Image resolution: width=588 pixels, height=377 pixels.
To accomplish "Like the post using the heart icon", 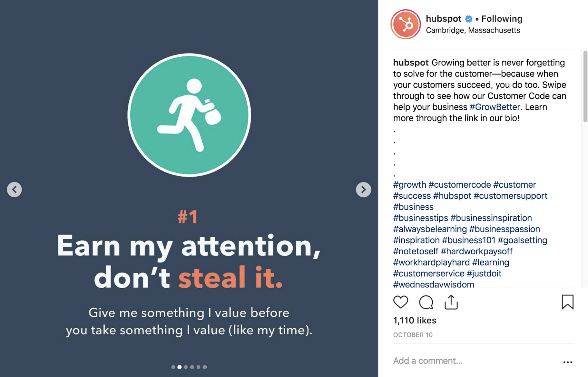I will click(x=401, y=302).
